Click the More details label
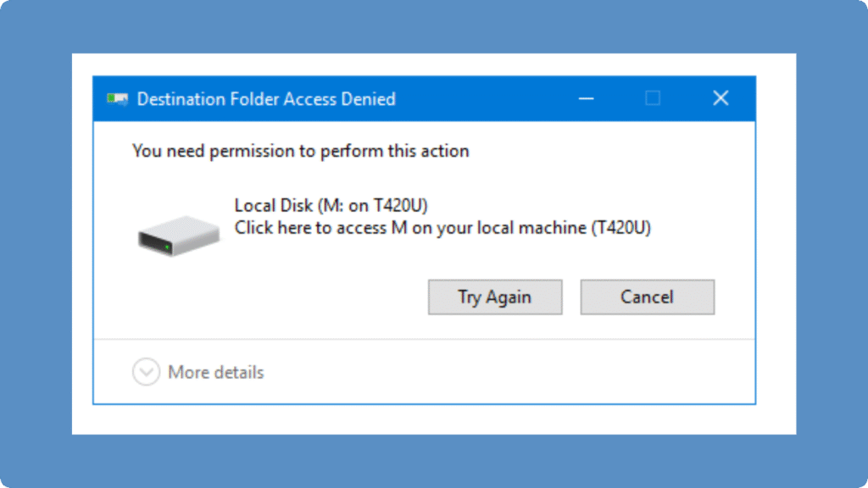 tap(216, 372)
